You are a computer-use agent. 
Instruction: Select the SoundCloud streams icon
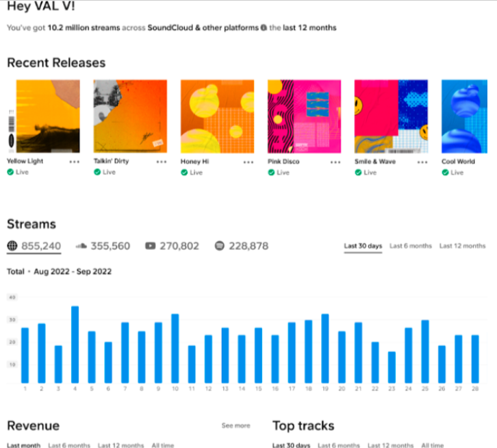coord(81,245)
